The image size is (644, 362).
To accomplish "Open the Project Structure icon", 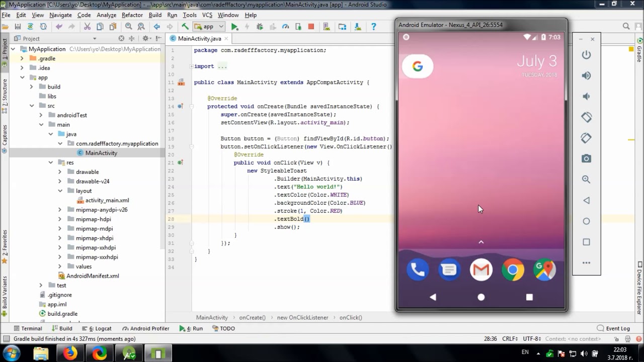I will (343, 27).
